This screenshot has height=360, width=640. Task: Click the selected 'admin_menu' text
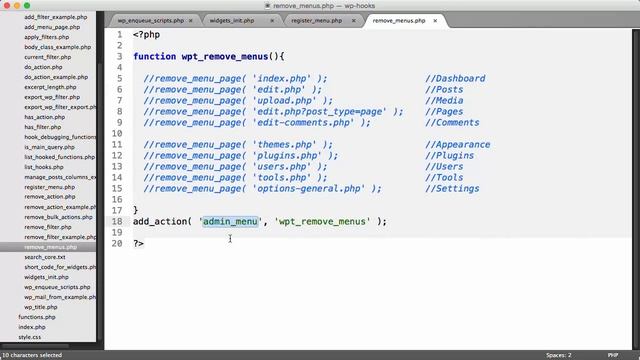(230, 221)
